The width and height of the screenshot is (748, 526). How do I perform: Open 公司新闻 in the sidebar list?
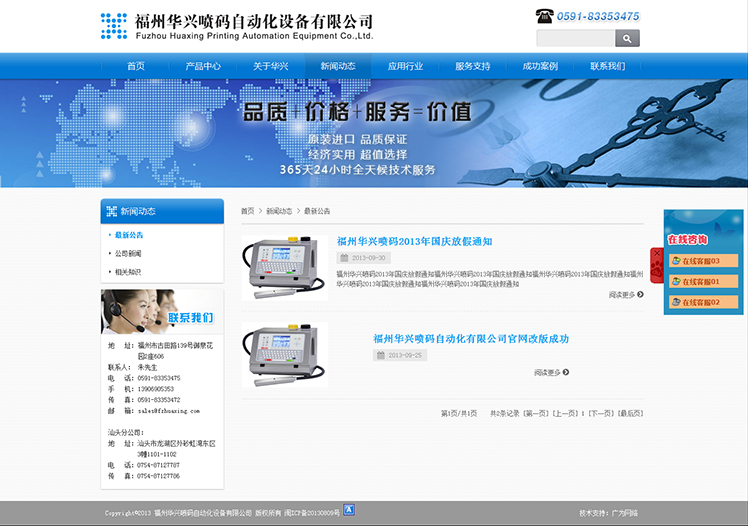pyautogui.click(x=128, y=253)
